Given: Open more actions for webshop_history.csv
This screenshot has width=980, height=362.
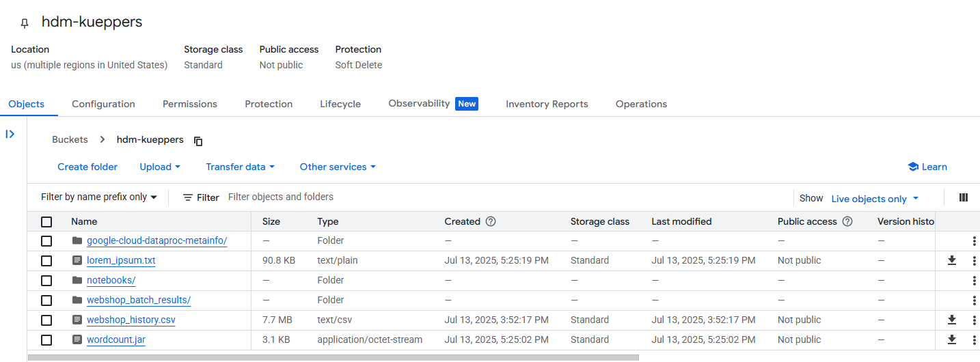Looking at the screenshot, I should pos(974,320).
